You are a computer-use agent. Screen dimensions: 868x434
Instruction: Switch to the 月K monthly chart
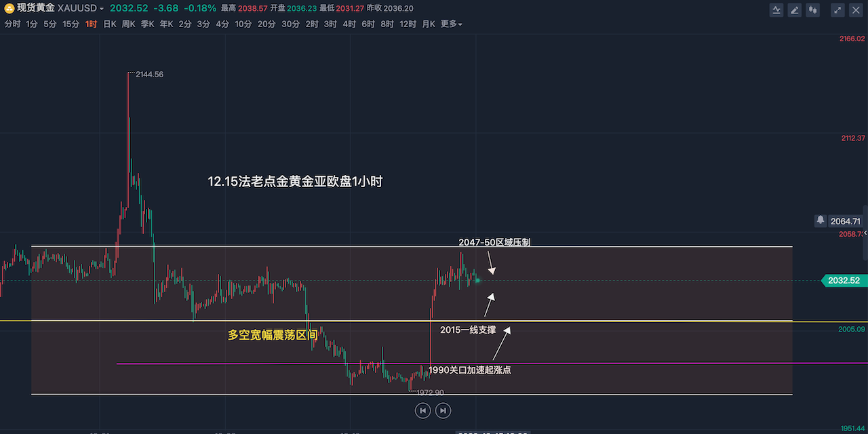[428, 24]
